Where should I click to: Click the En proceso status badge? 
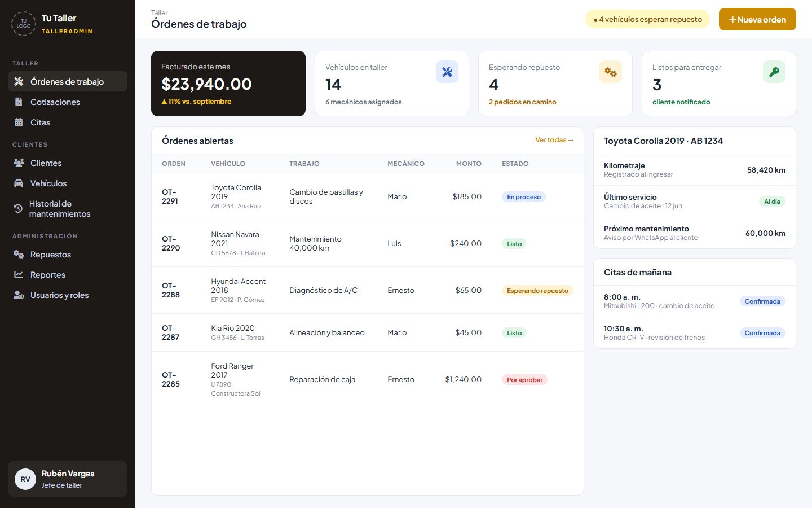(524, 197)
